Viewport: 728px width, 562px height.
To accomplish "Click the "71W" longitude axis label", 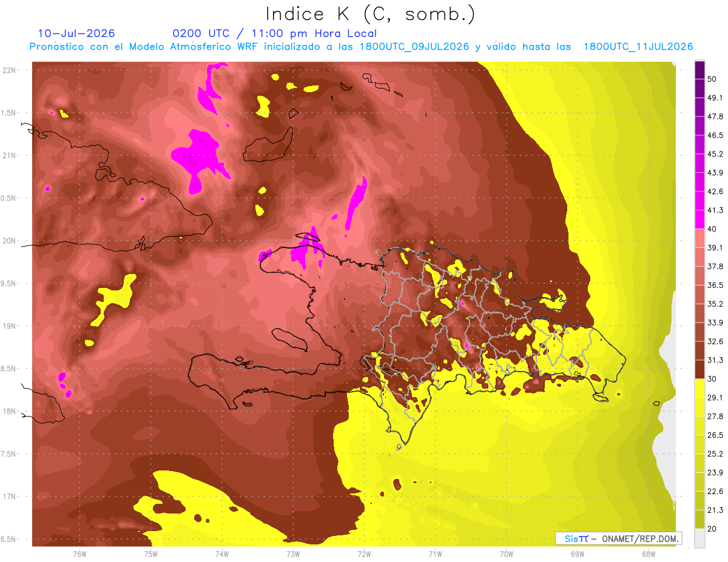I will pos(435,553).
